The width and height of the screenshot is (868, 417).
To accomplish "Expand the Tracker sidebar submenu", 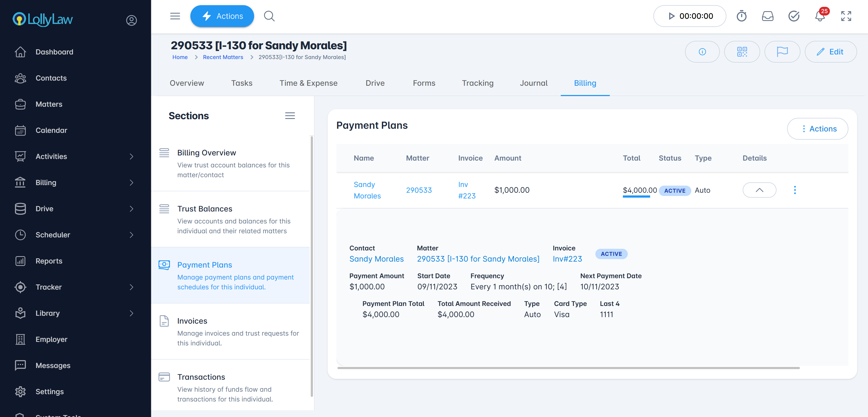I will (131, 287).
